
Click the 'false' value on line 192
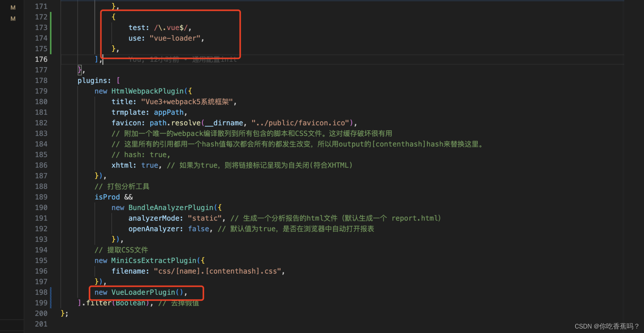[x=199, y=229]
